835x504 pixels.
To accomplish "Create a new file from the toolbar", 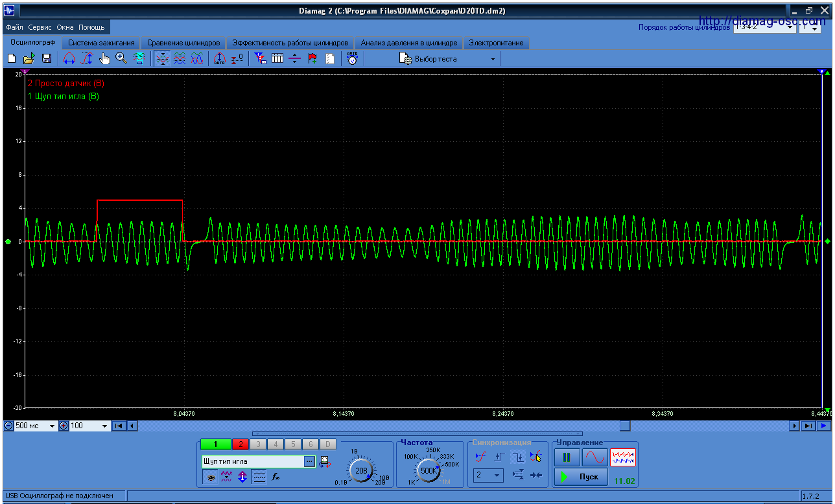I will tap(12, 59).
